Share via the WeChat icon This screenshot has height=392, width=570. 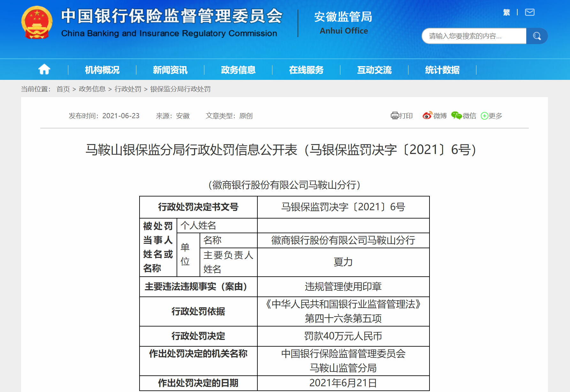pos(456,115)
